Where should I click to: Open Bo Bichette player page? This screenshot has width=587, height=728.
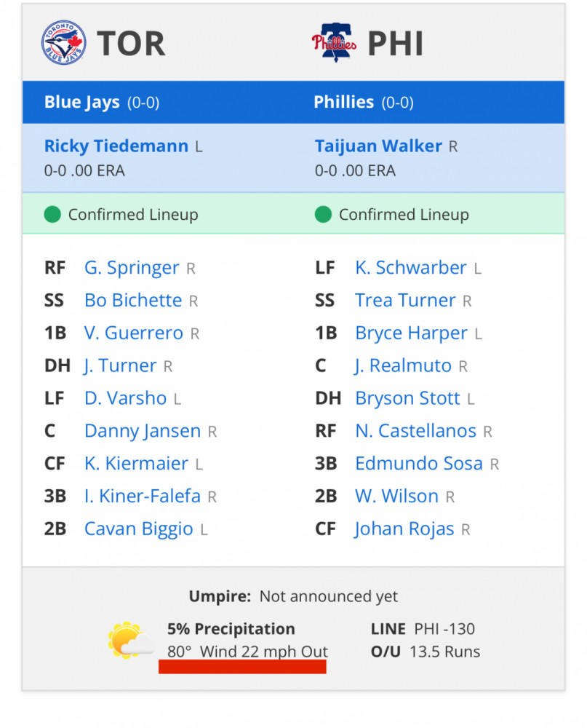(132, 301)
